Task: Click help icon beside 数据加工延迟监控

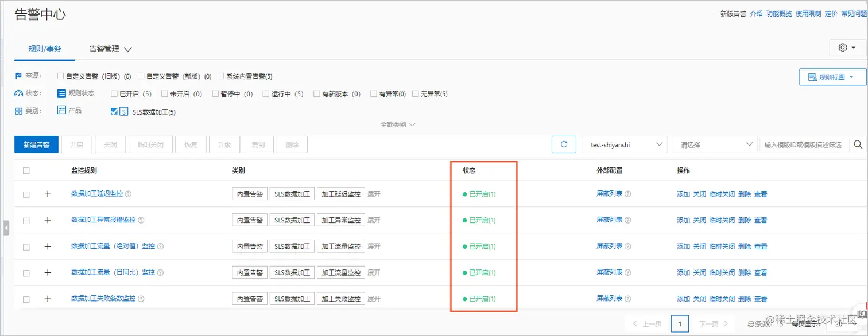Action: click(x=129, y=194)
